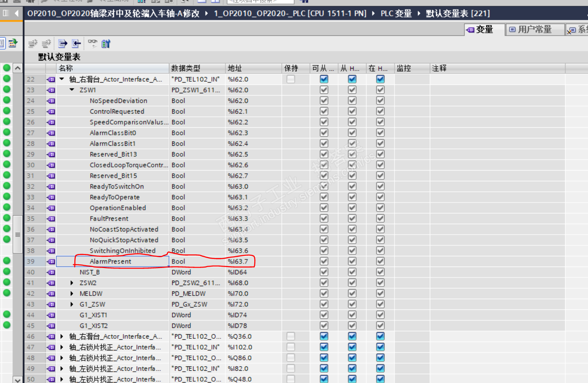Toggle the 可从 accessible checkbox in row 47

pos(324,347)
